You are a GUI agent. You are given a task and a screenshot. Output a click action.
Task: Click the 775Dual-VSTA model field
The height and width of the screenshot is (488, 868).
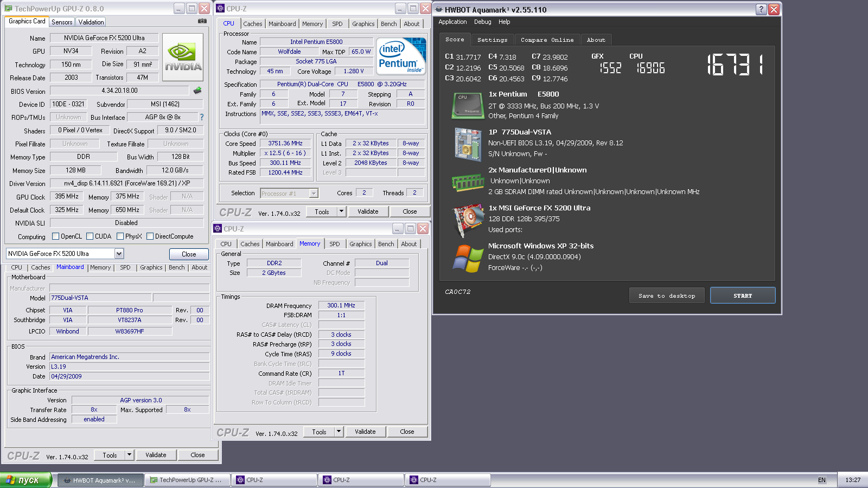101,298
